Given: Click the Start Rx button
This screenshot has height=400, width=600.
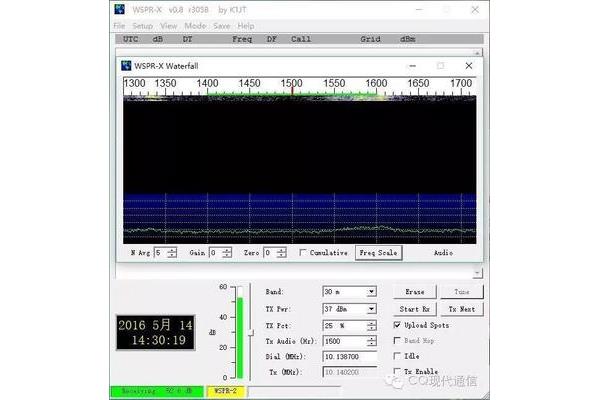Looking at the screenshot, I should pyautogui.click(x=414, y=309).
